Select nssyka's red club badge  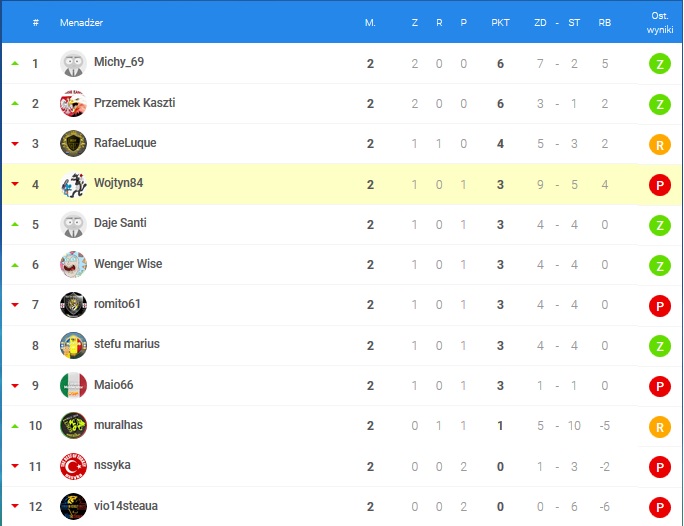pyautogui.click(x=73, y=466)
